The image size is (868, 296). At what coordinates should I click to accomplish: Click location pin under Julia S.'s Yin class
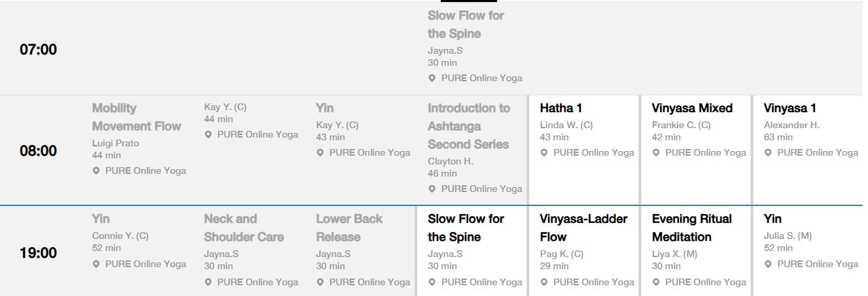pos(769,264)
